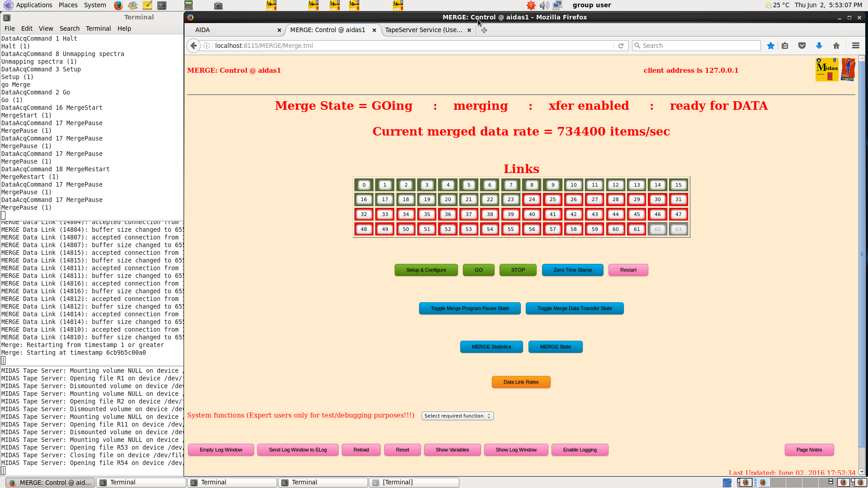The height and width of the screenshot is (488, 868).
Task: Click Toggle Merge Data Transfer State
Action: point(575,309)
